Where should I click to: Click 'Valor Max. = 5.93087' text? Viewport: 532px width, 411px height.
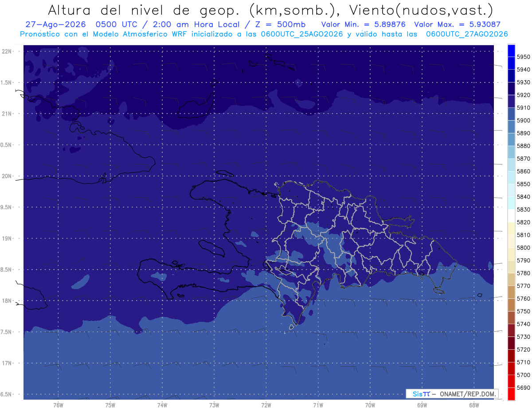(x=457, y=25)
